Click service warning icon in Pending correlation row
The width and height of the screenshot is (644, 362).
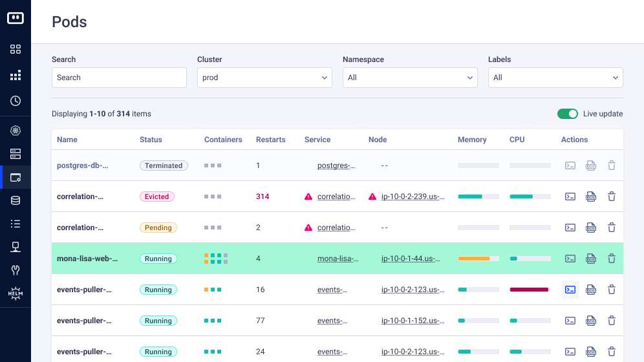(308, 228)
